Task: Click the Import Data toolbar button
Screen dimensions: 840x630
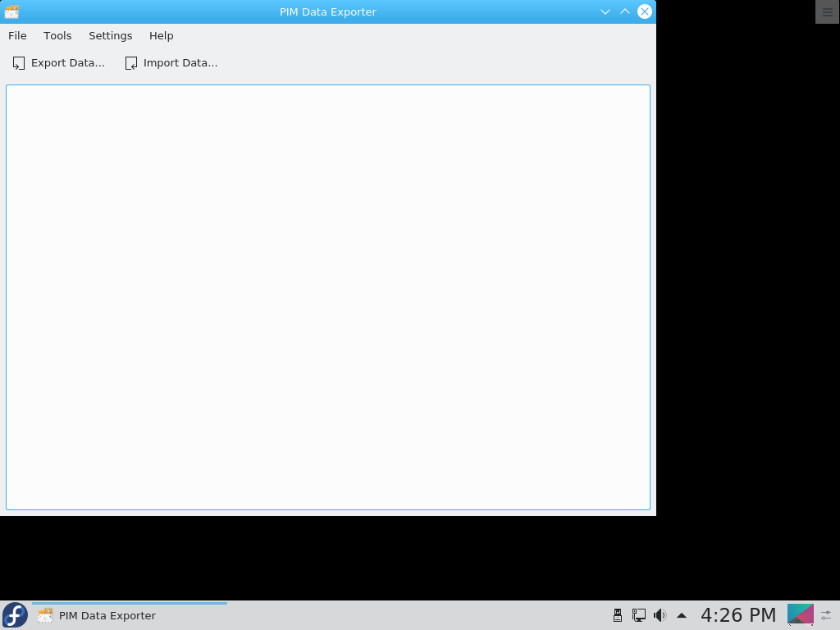Action: pos(171,63)
